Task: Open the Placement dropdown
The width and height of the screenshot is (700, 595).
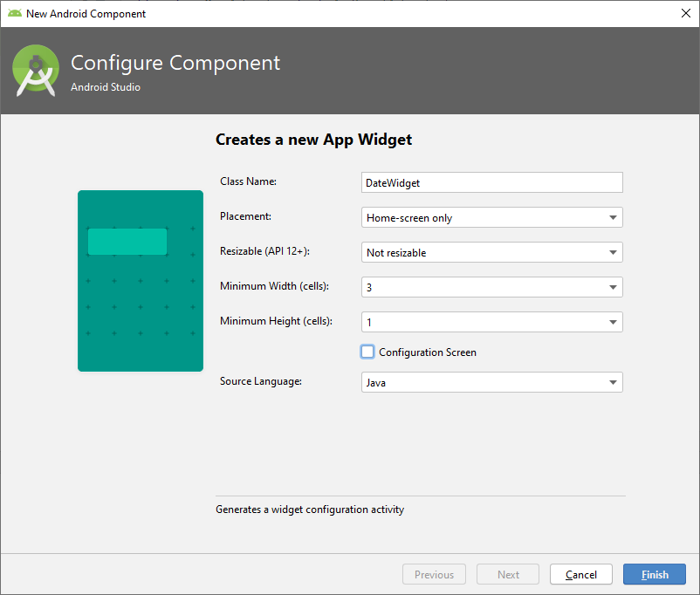Action: [x=491, y=217]
